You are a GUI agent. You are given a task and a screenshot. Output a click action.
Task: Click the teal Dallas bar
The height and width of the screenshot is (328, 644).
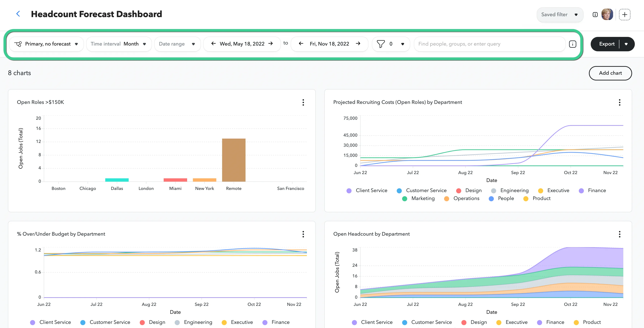(x=117, y=180)
